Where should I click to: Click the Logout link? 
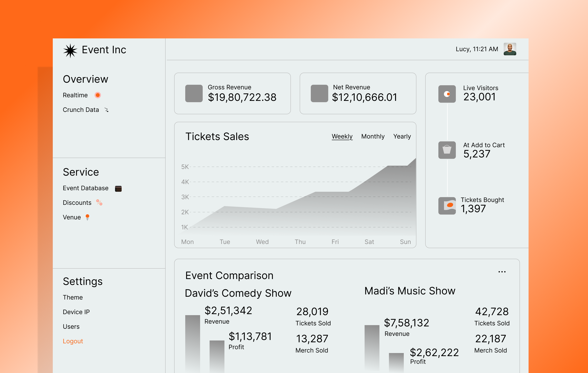tap(73, 341)
